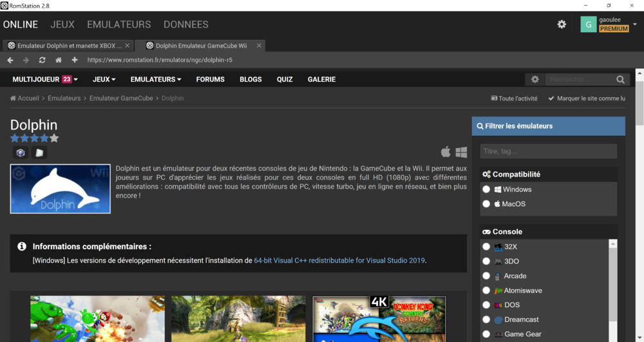
Task: Open the QUIZ page
Action: click(x=285, y=79)
